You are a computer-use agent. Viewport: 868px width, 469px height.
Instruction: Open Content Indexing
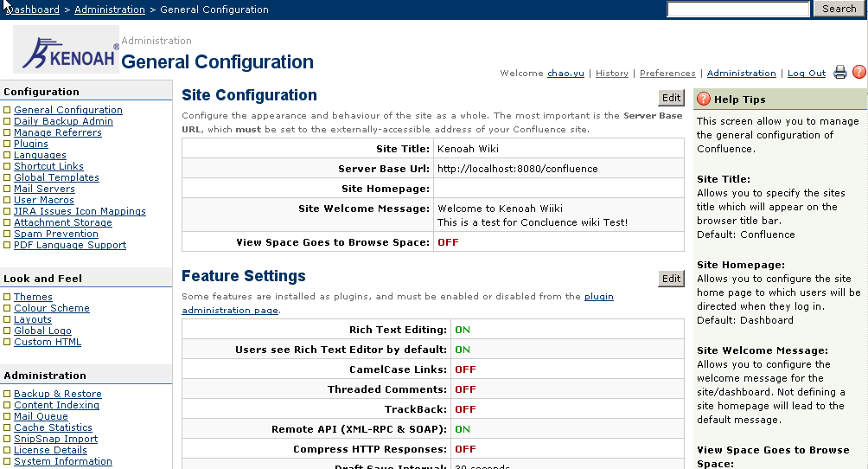click(x=56, y=405)
